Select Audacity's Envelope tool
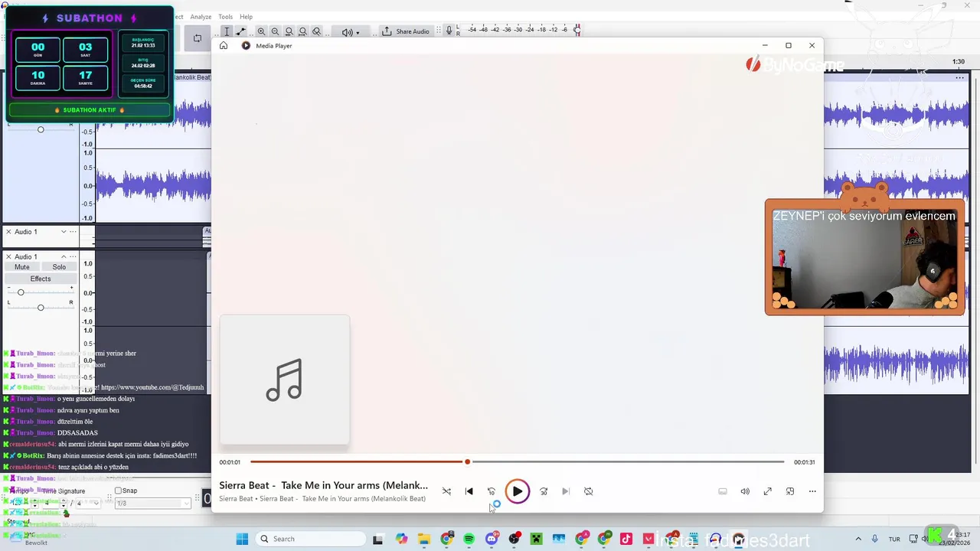The height and width of the screenshot is (551, 980). (240, 31)
